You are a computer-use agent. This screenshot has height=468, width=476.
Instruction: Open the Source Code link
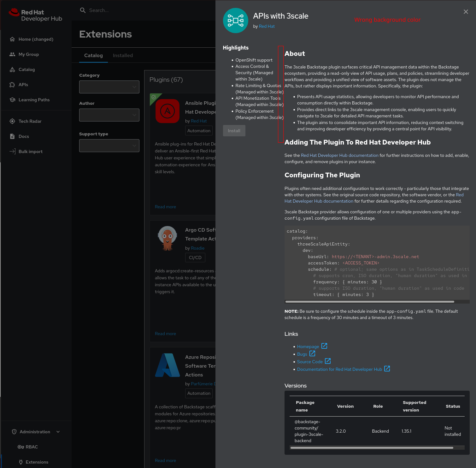(x=310, y=362)
